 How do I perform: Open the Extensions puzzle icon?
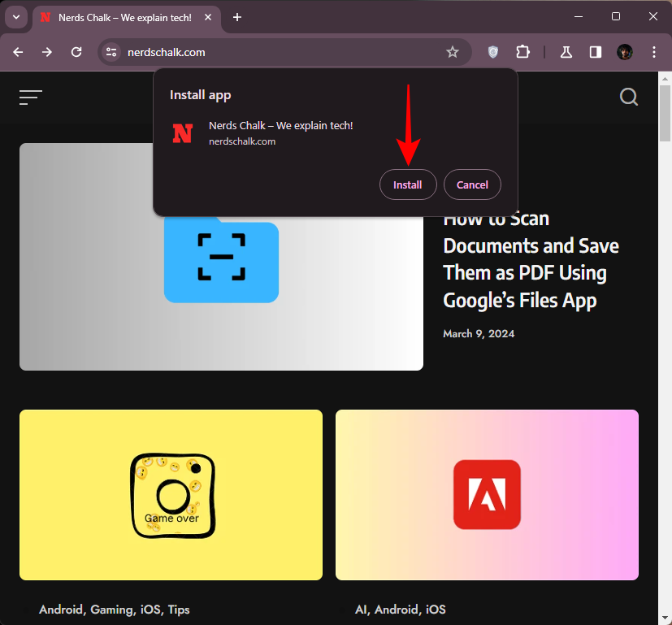(x=522, y=52)
